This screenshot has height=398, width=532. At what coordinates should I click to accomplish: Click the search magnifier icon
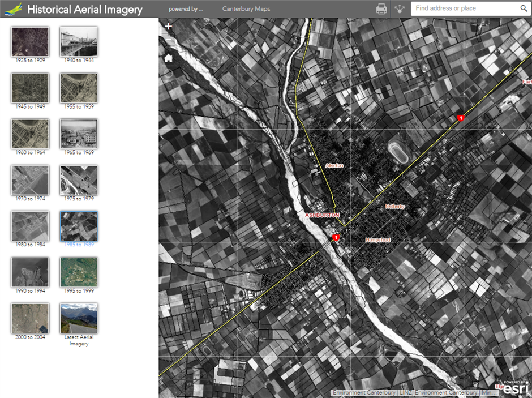(x=524, y=8)
